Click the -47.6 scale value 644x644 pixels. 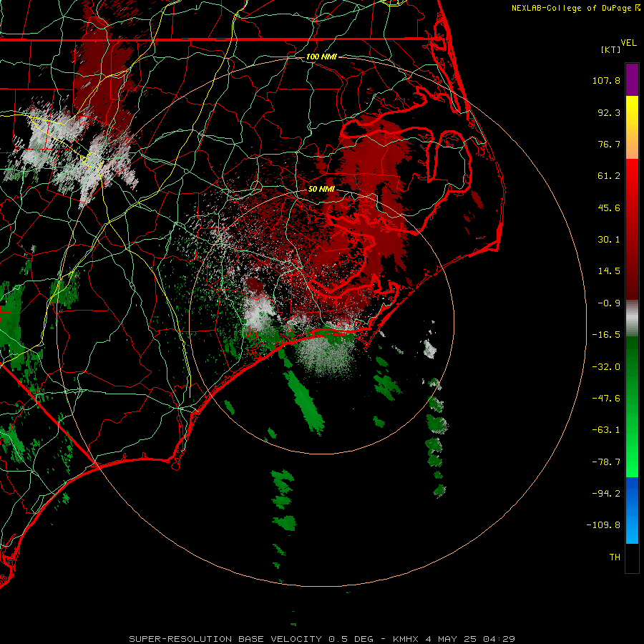point(606,399)
